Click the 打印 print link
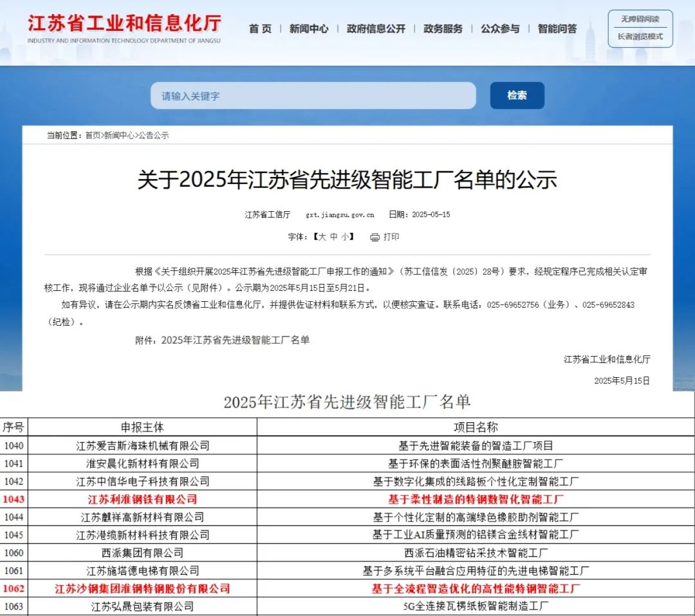 click(x=391, y=237)
